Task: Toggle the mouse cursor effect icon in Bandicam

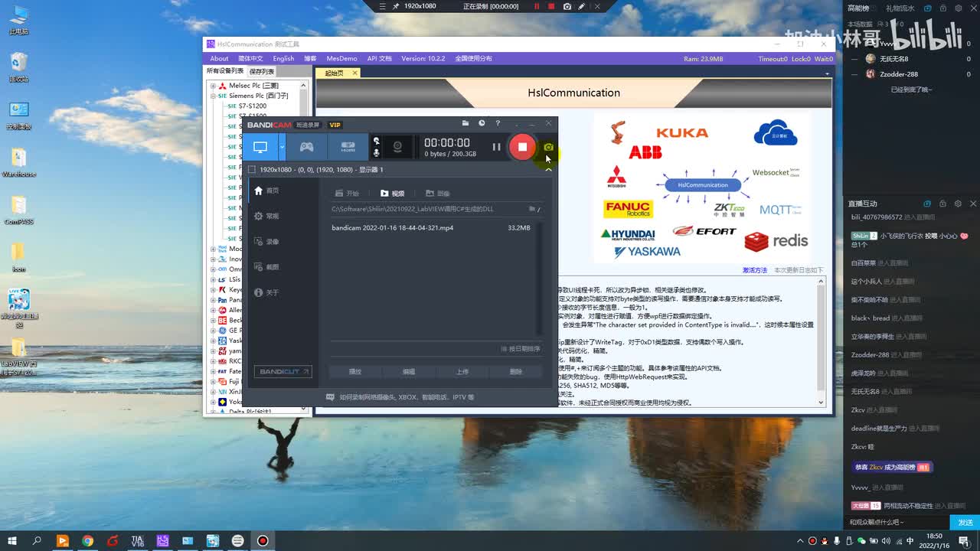Action: [376, 141]
